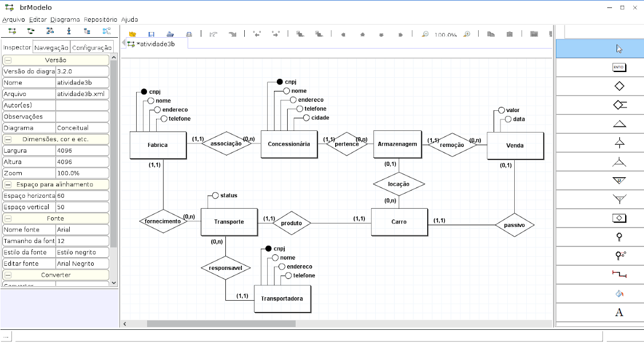Collapse the Fonte section
The height and width of the screenshot is (343, 644).
(x=8, y=218)
